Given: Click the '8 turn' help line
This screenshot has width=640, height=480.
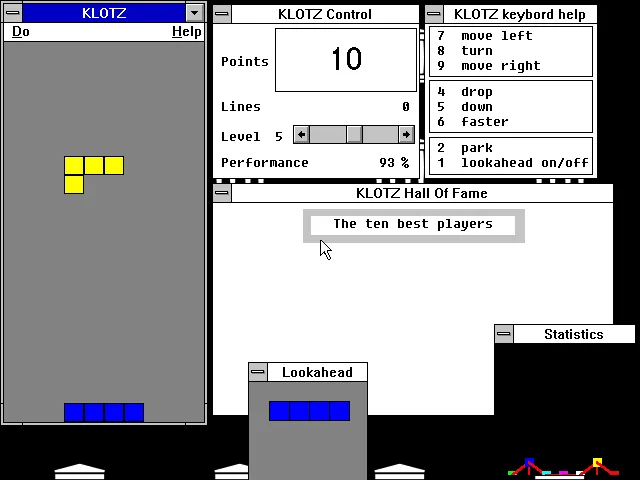Looking at the screenshot, I should click(464, 51).
